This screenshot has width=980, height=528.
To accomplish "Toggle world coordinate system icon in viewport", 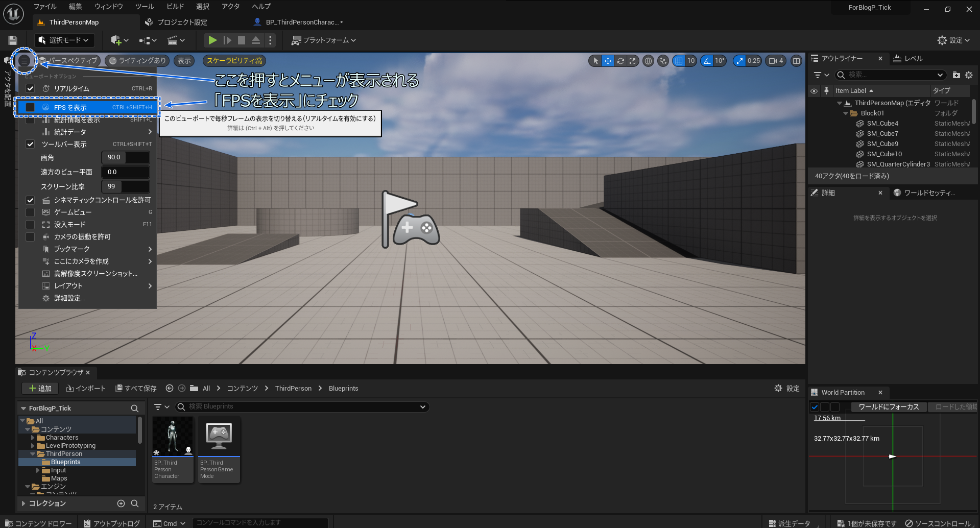I will point(648,61).
